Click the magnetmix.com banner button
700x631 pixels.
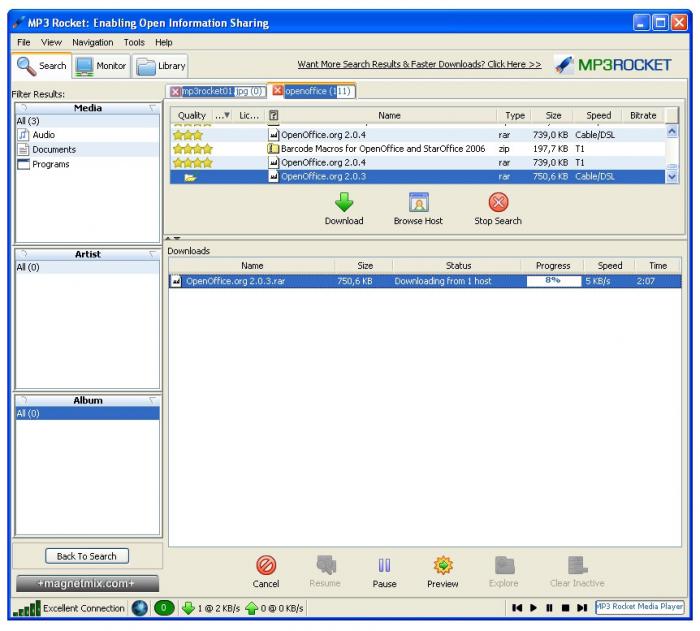pos(87,583)
